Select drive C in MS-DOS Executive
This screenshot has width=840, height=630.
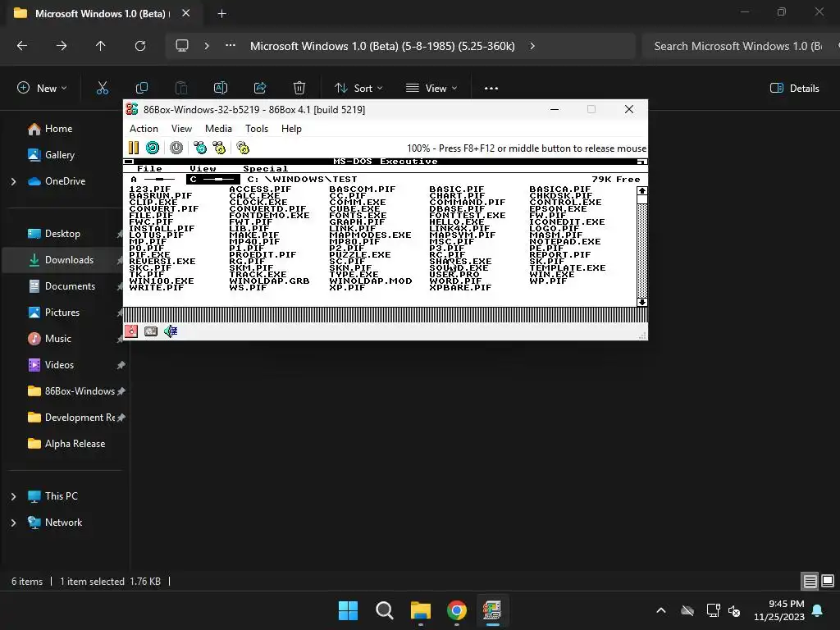coord(212,180)
